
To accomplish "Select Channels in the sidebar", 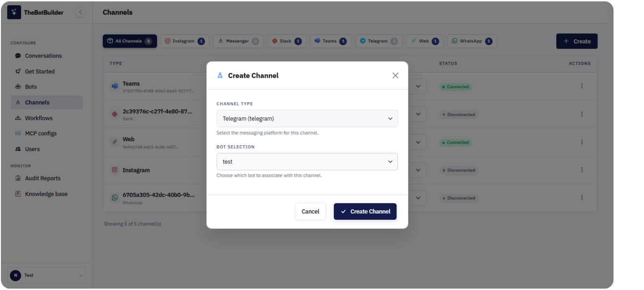I will (x=47, y=102).
